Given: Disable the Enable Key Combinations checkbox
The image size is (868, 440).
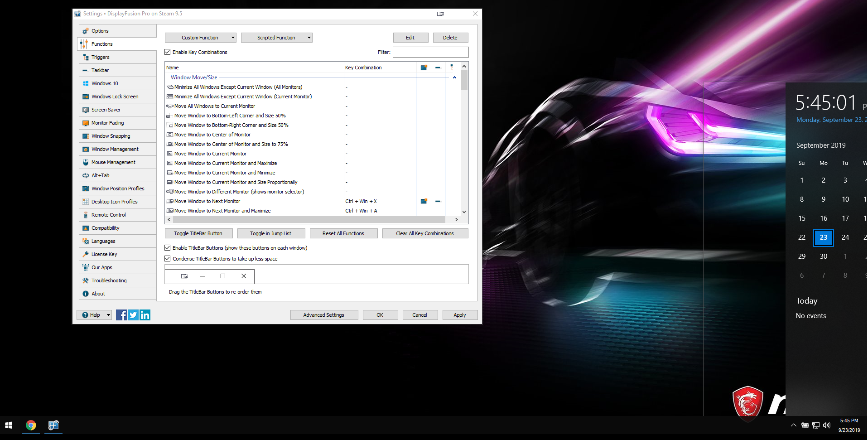Looking at the screenshot, I should pos(168,52).
